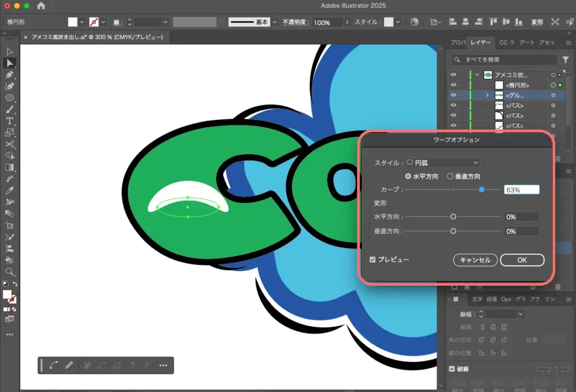576x392 pixels.
Task: Click the Home icon in the title bar
Action: pyautogui.click(x=41, y=6)
